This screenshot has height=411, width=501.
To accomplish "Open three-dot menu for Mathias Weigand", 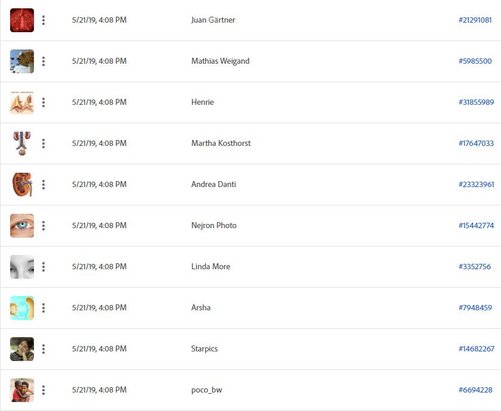I will click(x=43, y=61).
